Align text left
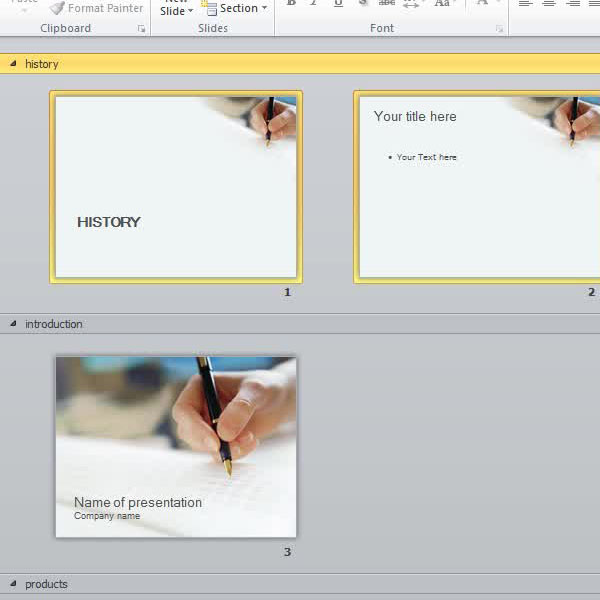Screen dimensions: 600x600 click(525, 3)
